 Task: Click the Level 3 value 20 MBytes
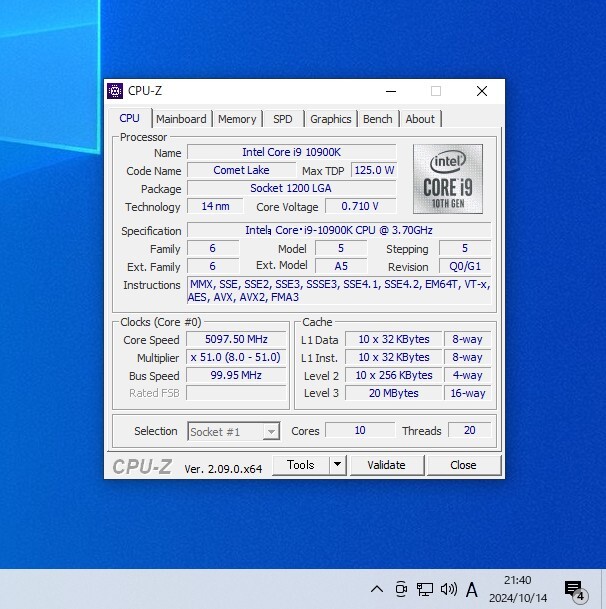pos(394,393)
